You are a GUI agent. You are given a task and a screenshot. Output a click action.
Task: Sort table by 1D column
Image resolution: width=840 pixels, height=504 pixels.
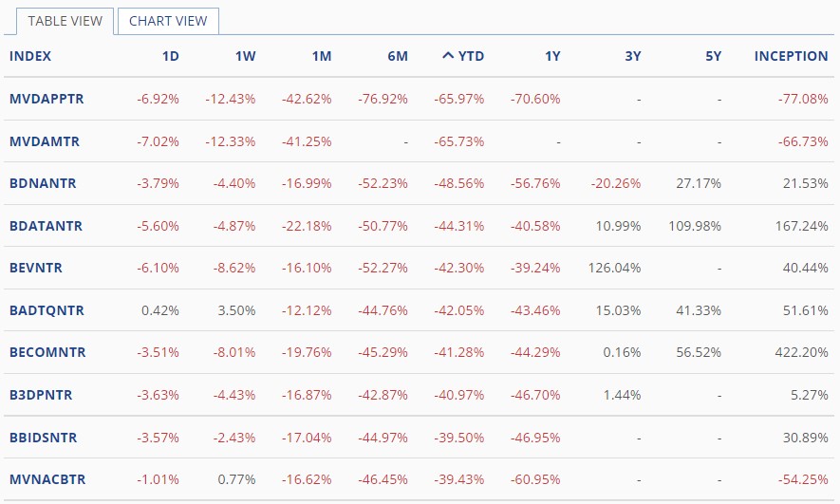[x=170, y=56]
